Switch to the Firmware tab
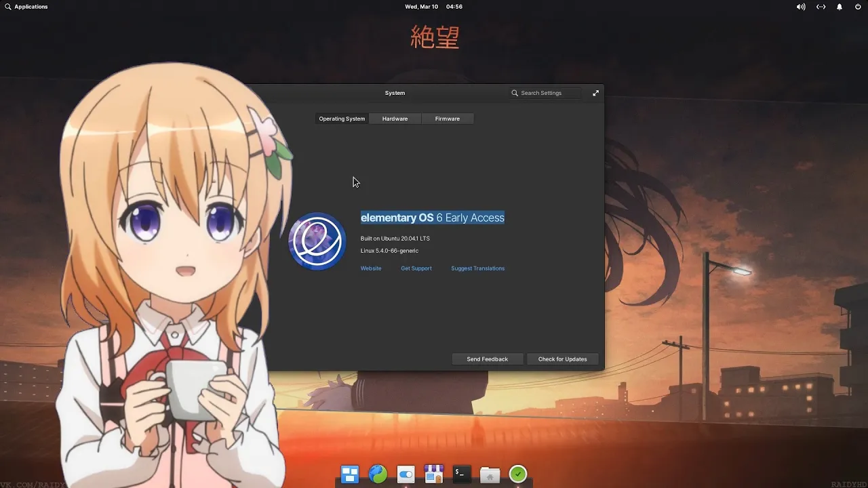Screen dimensions: 868x488 tap(447, 119)
